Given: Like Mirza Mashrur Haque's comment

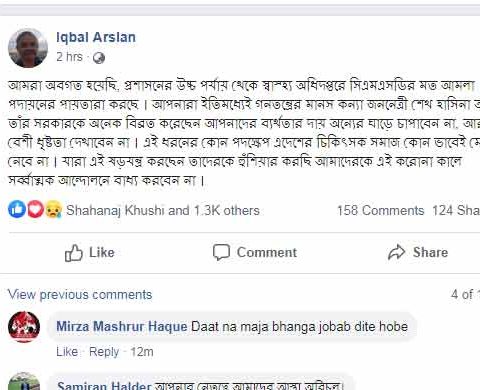Looking at the screenshot, I should pos(67,352).
